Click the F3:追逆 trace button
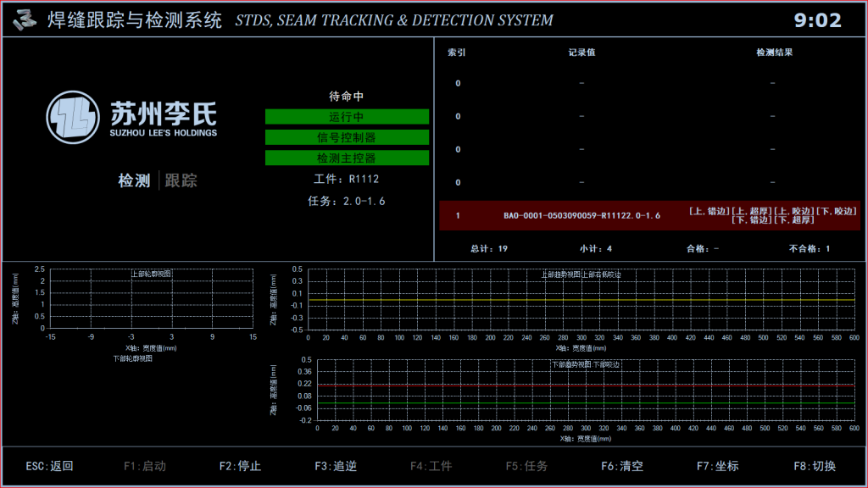The image size is (868, 488). (336, 466)
